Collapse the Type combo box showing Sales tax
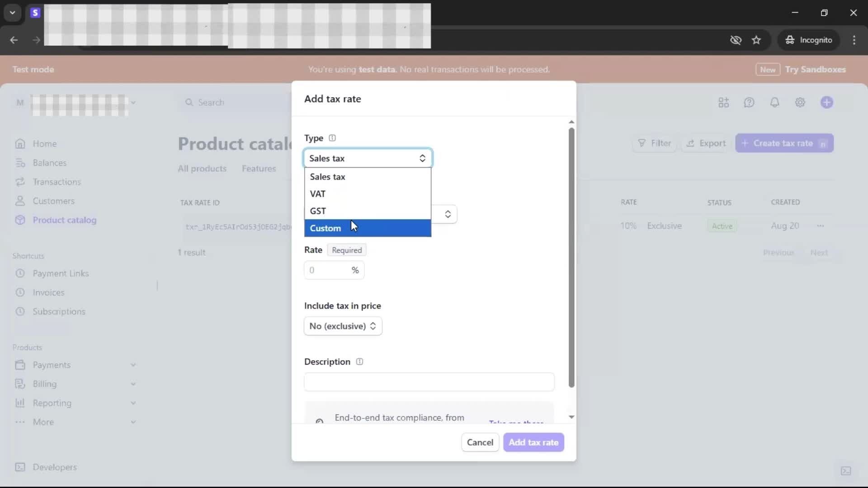Image resolution: width=868 pixels, height=488 pixels. click(x=368, y=158)
